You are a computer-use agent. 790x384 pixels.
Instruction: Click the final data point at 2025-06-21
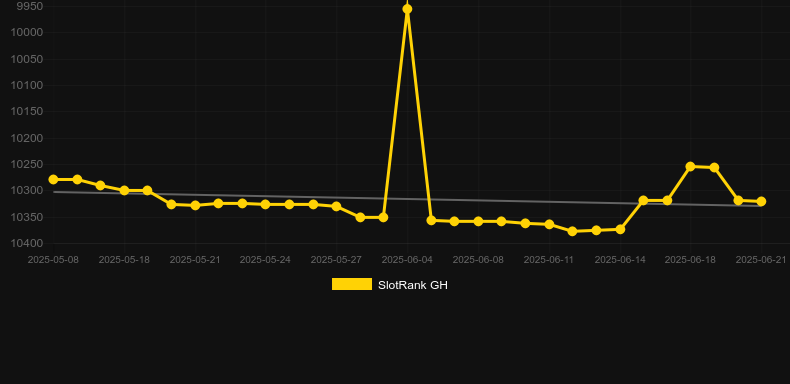tap(761, 202)
